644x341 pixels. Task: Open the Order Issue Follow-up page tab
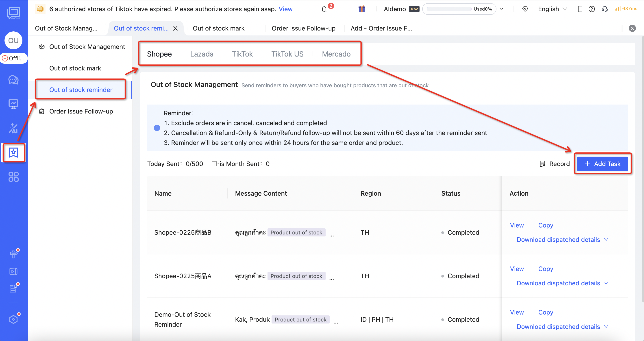coord(303,28)
